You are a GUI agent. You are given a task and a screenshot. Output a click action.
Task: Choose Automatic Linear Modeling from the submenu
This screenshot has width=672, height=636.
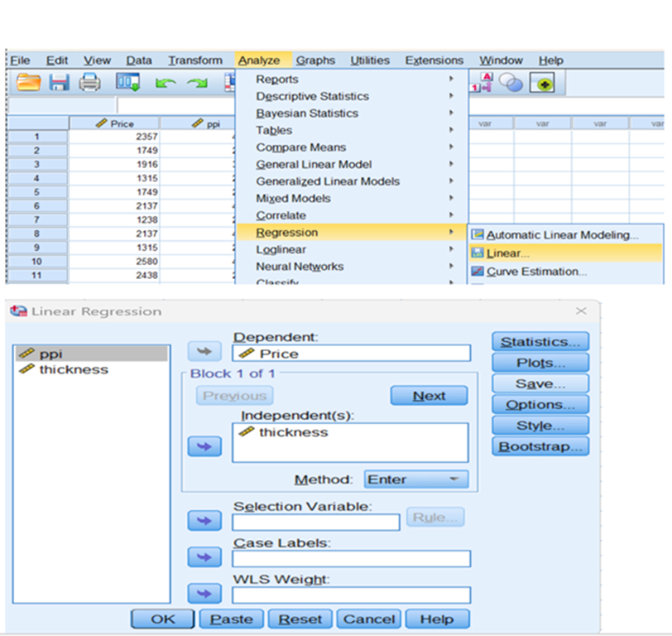[x=566, y=234]
